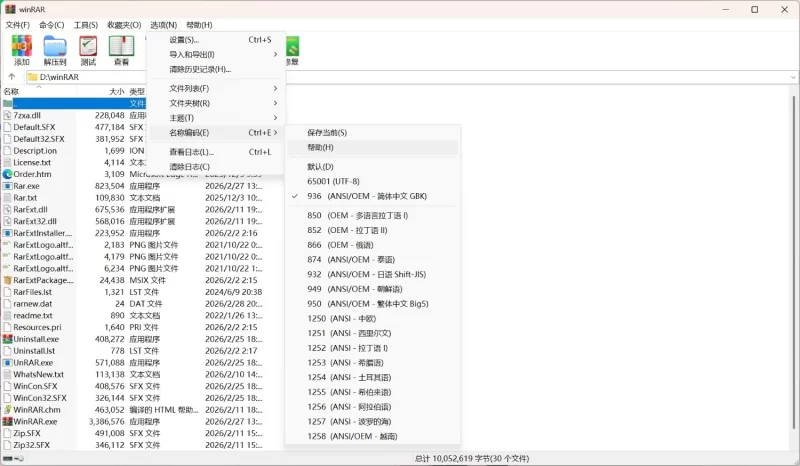This screenshot has width=800, height=466.
Task: Choose Clear Log (清除日志) menu item
Action: click(x=216, y=167)
